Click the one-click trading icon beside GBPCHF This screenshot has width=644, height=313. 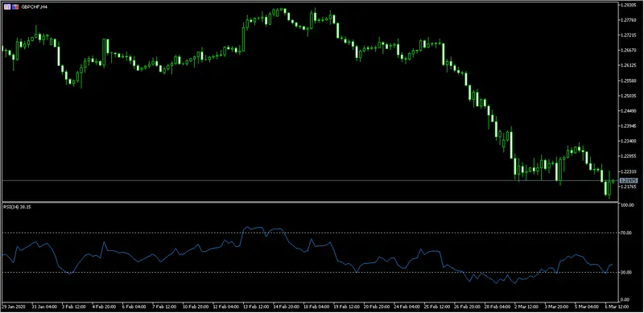coord(7,7)
